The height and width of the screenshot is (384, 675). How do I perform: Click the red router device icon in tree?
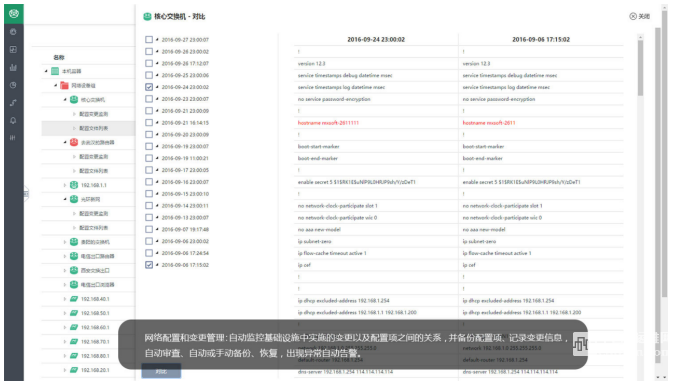[x=74, y=142]
